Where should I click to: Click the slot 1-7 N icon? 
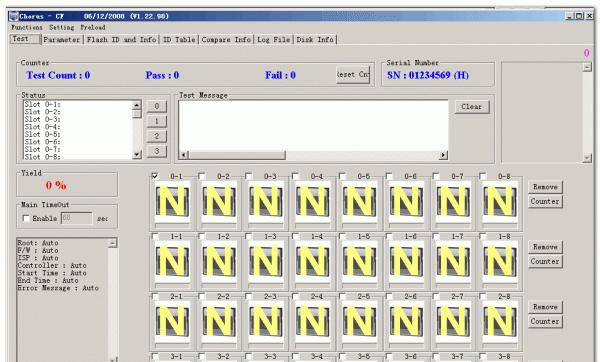pos(453,261)
